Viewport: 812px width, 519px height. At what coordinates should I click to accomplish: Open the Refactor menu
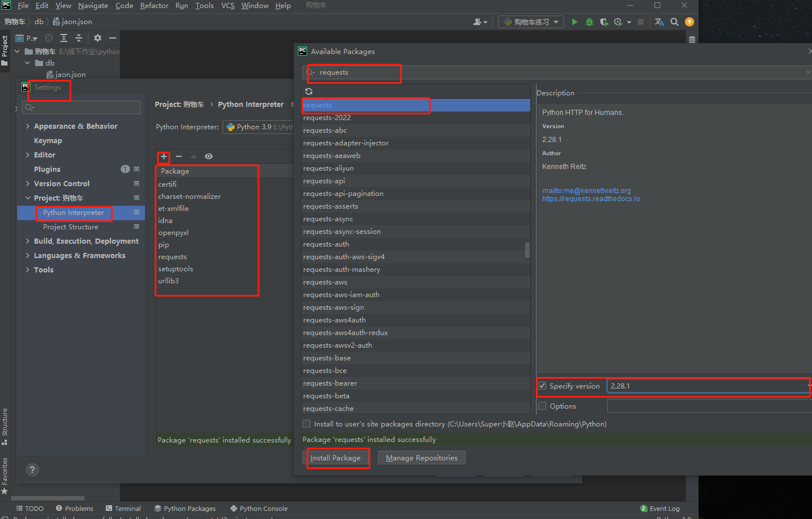pos(154,6)
